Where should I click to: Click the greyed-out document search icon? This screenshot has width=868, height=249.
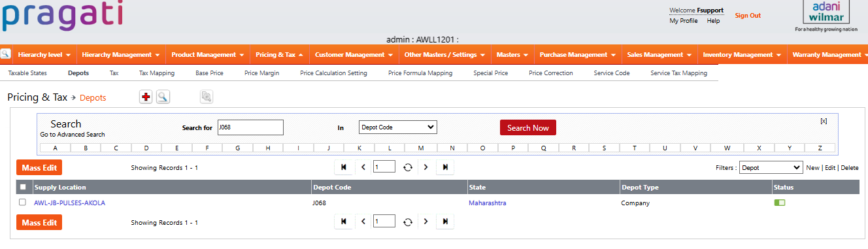point(206,97)
